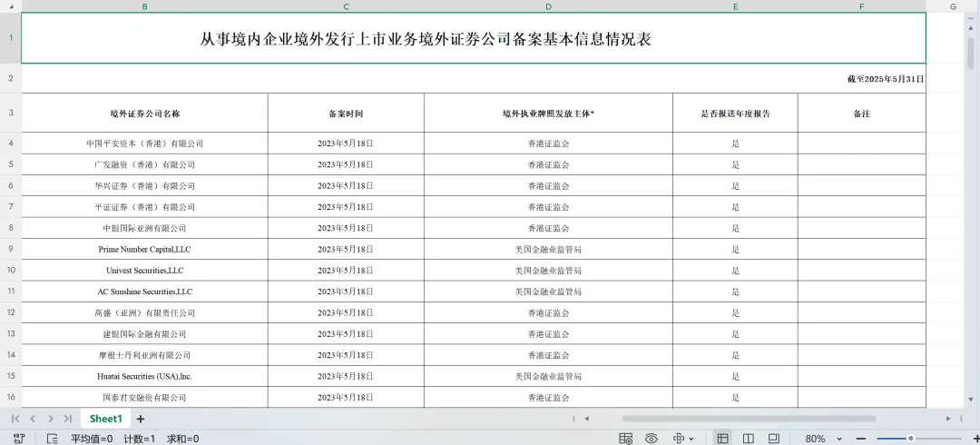Switch to normal view
Viewport: 980px width, 445px height.
pos(722,439)
